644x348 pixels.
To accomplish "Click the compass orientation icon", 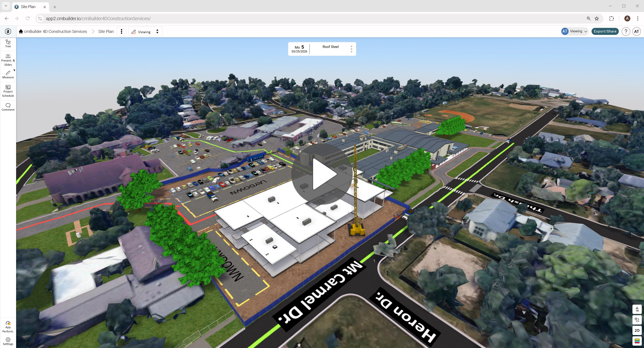I will (x=637, y=309).
